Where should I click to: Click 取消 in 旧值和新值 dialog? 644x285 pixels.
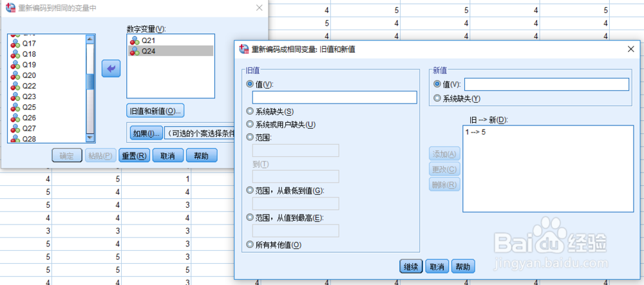[x=437, y=266]
